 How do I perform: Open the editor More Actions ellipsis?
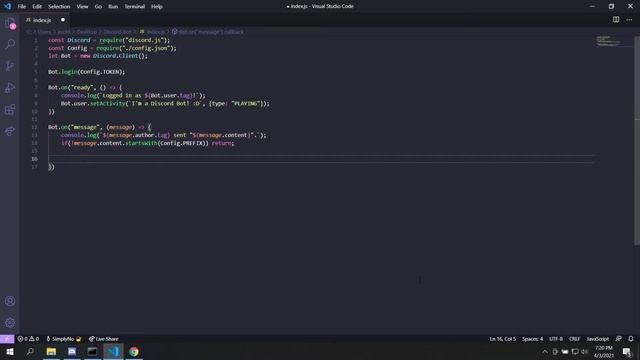point(629,20)
